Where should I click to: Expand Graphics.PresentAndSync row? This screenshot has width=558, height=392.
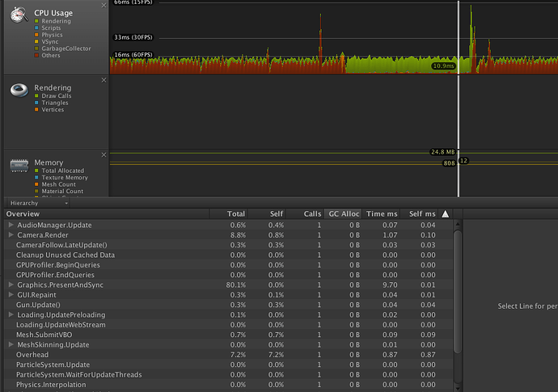[x=11, y=285]
